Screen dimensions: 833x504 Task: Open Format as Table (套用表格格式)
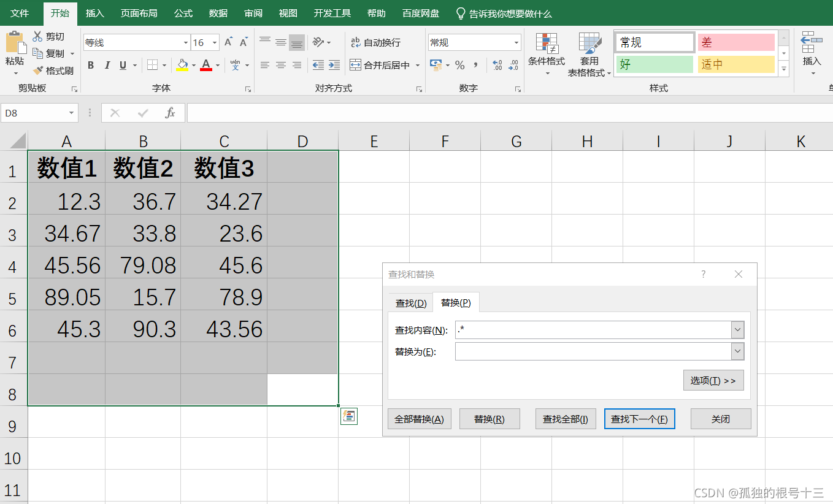click(x=589, y=54)
